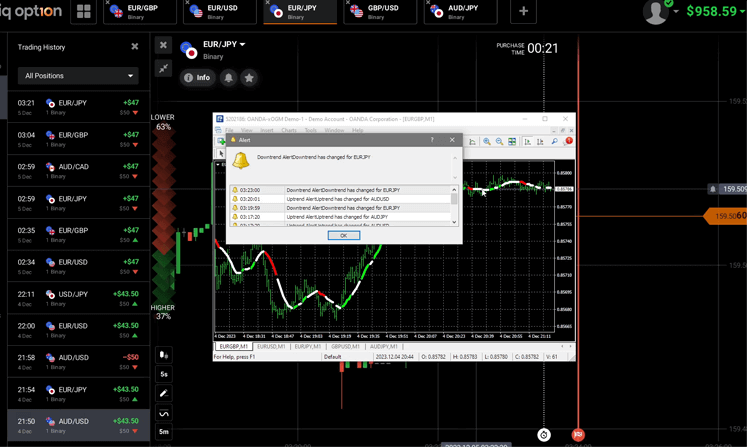Click the MetaTrader search magnifier icon
The image size is (747, 447).
pos(555,142)
